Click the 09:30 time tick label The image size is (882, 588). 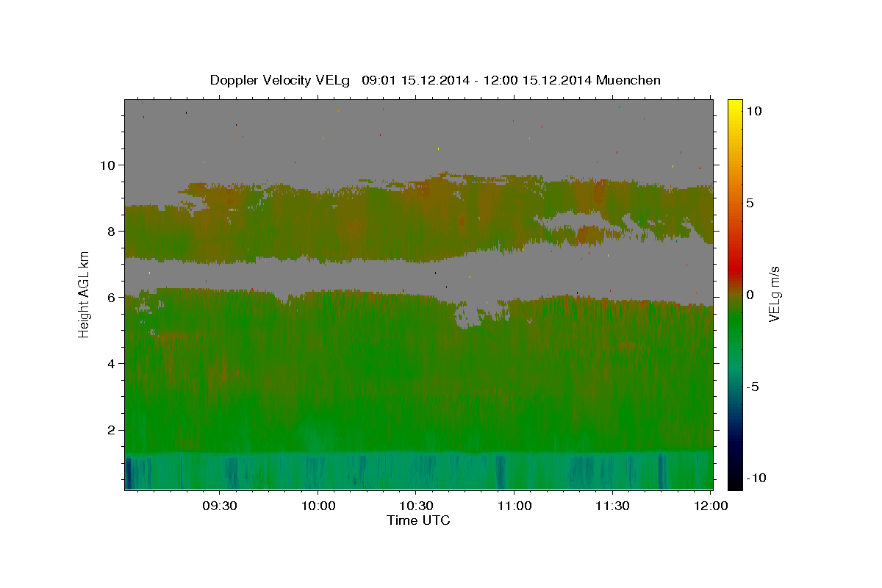click(x=219, y=506)
